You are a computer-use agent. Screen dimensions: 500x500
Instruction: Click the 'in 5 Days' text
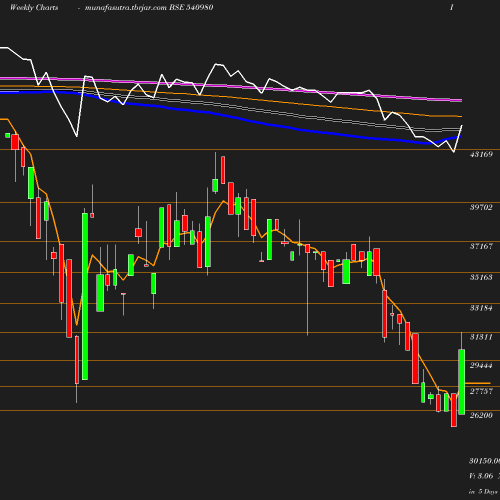point(483,492)
